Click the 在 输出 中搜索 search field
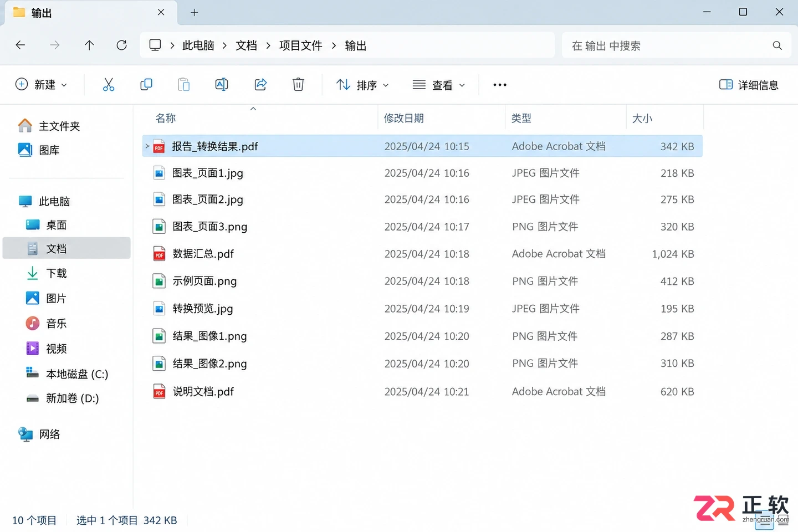This screenshot has width=798, height=532. pyautogui.click(x=676, y=45)
